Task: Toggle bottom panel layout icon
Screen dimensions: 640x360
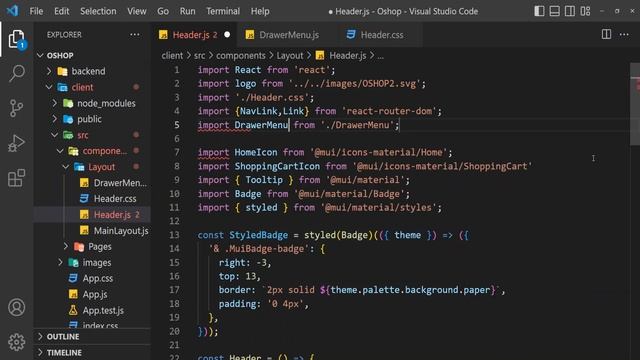Action: pos(554,11)
